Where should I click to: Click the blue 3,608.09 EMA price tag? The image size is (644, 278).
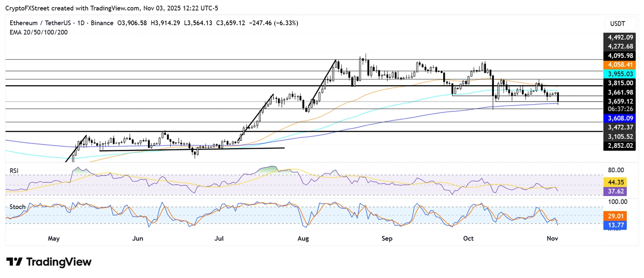pos(619,118)
